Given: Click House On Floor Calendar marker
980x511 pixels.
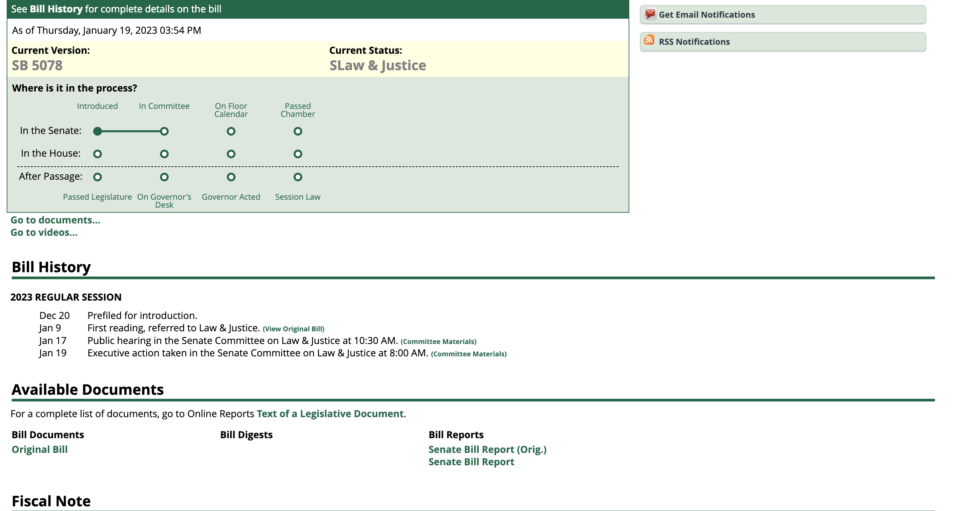Looking at the screenshot, I should 231,154.
